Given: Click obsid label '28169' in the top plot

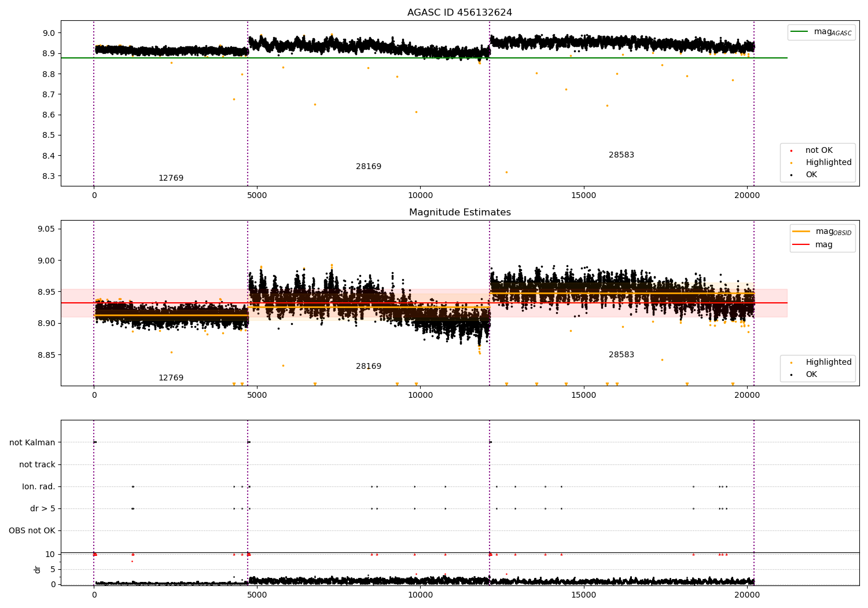Looking at the screenshot, I should (369, 166).
